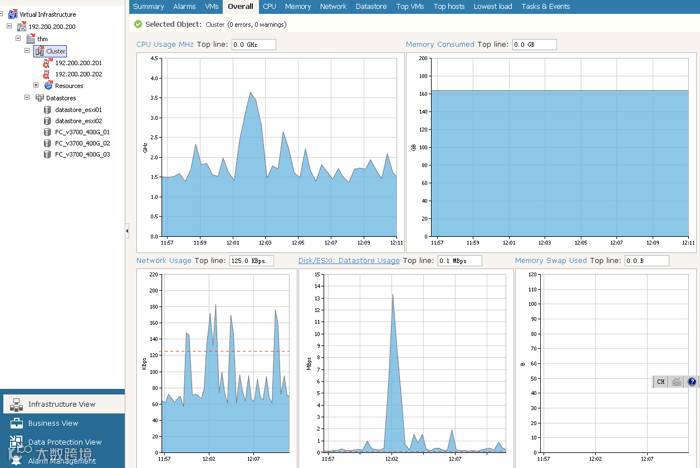Image resolution: width=700 pixels, height=468 pixels.
Task: Click the CH language indicator icon
Action: 661,381
